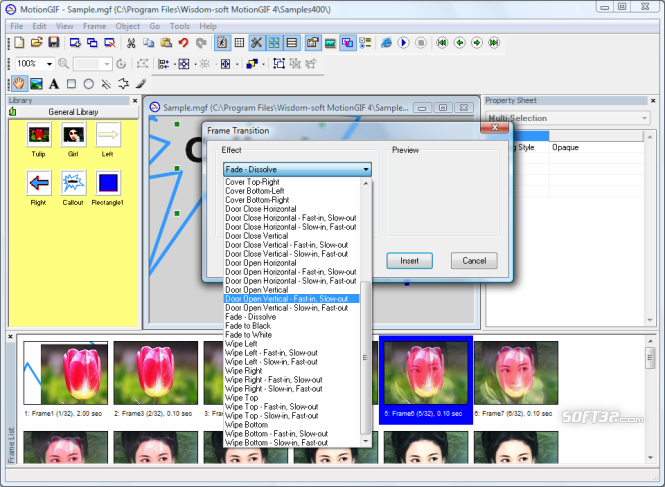The image size is (665, 487).
Task: Open the Frame menu
Action: 95,26
